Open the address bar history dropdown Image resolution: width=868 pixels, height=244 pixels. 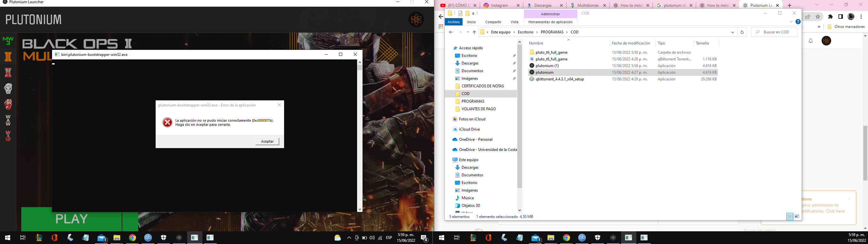[x=732, y=32]
